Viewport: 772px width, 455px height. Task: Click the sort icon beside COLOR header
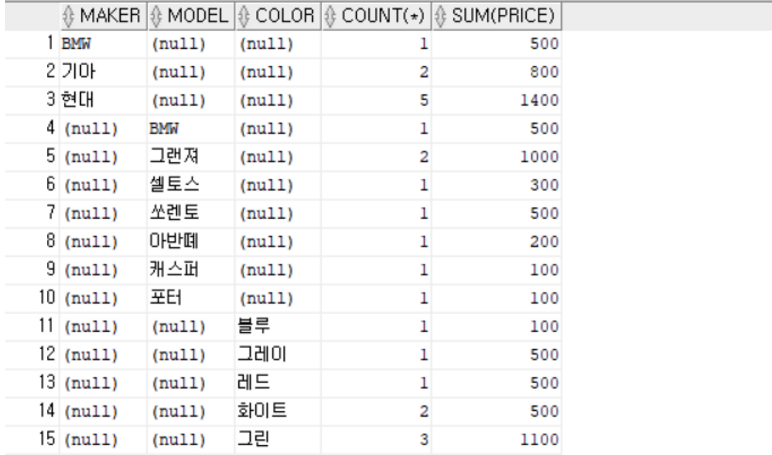[244, 16]
